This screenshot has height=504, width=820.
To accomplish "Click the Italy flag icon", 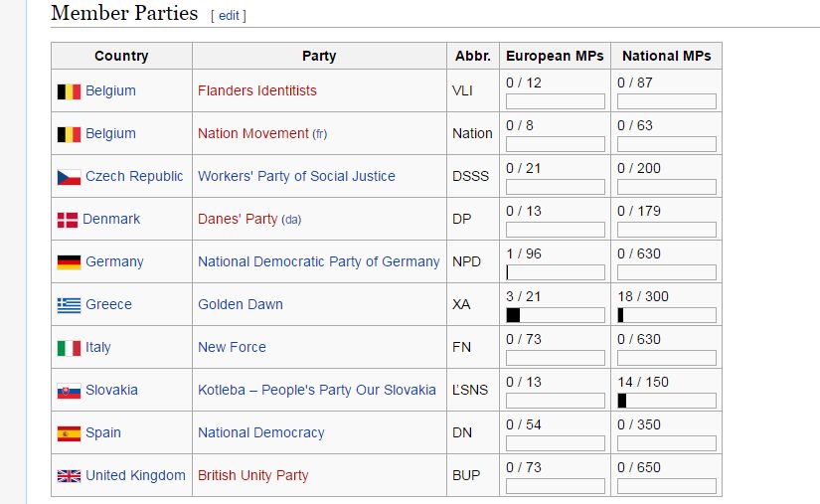I will 69,348.
